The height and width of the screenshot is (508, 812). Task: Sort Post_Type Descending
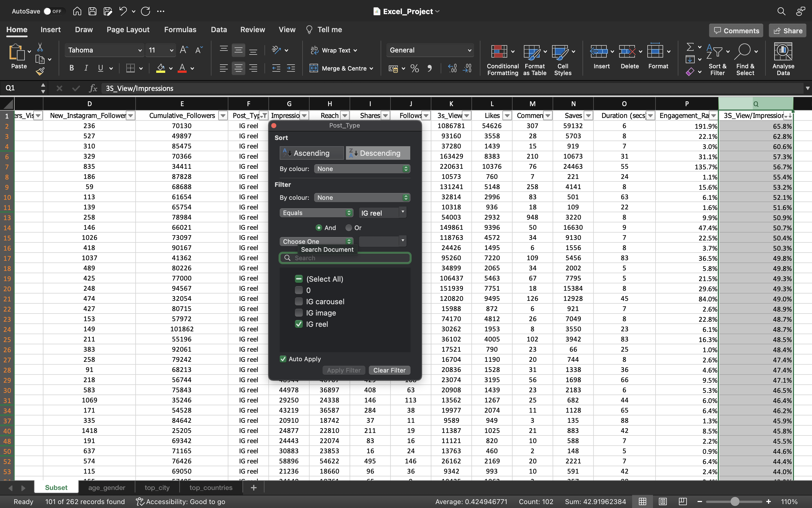[378, 153]
